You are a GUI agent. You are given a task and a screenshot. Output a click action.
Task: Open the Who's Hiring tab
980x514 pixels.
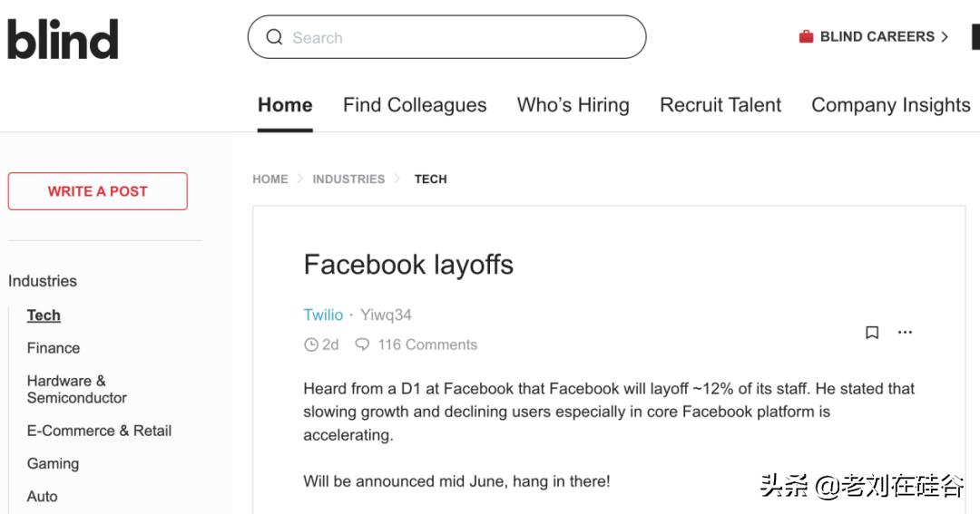[x=573, y=105]
